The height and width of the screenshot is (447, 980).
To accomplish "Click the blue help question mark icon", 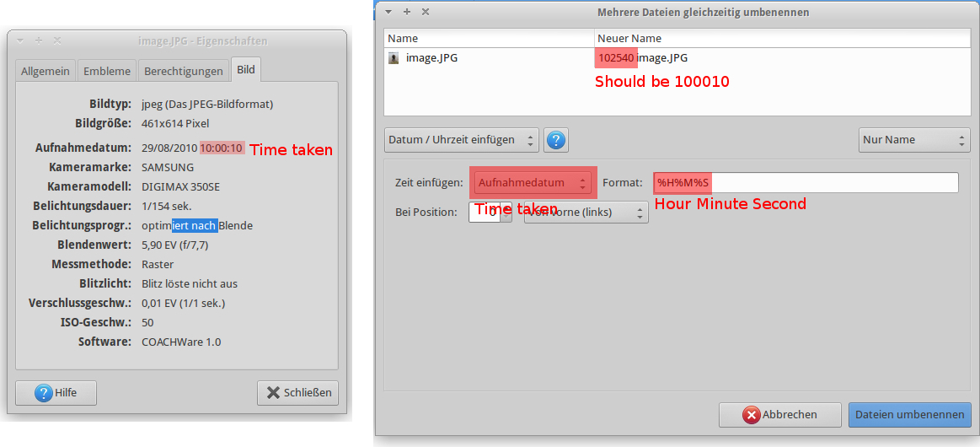I will 555,140.
